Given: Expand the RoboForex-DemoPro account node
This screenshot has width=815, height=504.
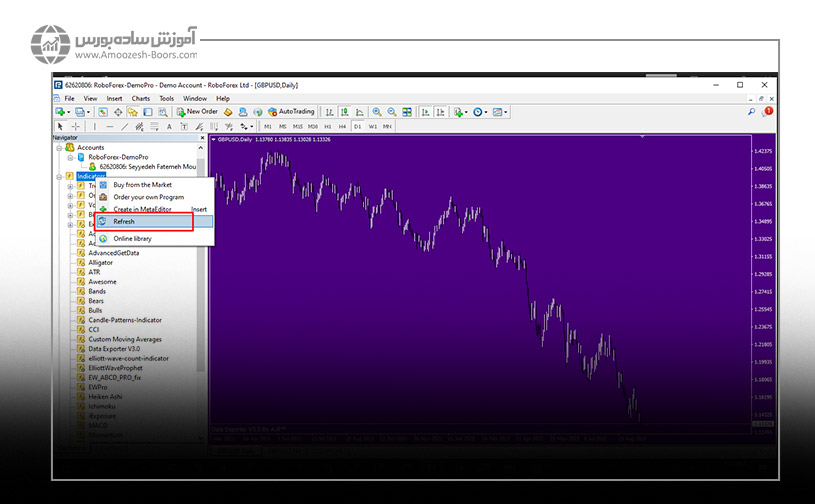Looking at the screenshot, I should (x=70, y=157).
